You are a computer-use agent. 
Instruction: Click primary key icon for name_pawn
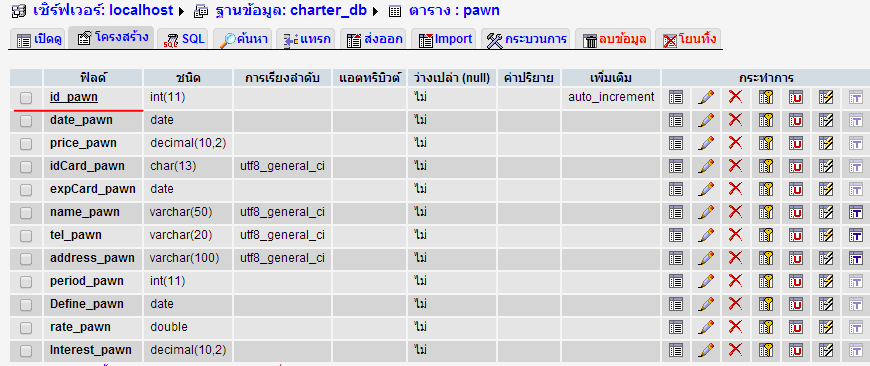click(x=766, y=212)
